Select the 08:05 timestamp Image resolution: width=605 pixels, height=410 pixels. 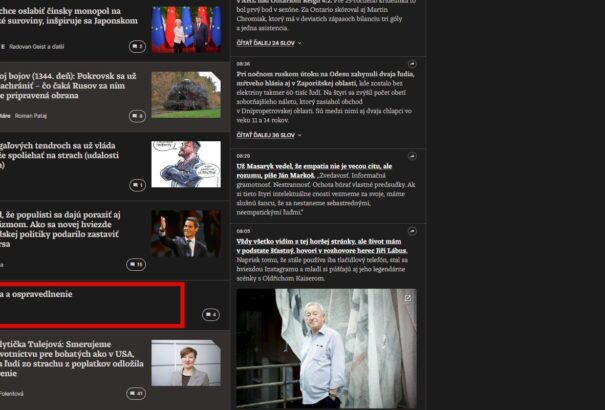(243, 231)
